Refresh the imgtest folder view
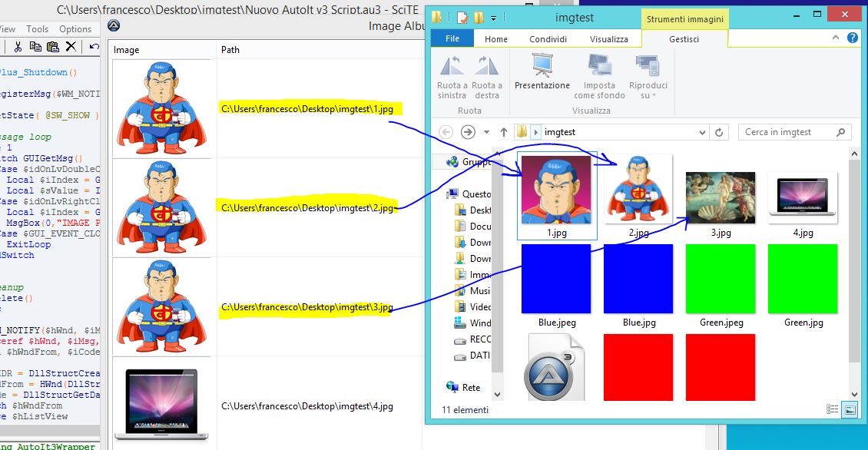 click(719, 132)
